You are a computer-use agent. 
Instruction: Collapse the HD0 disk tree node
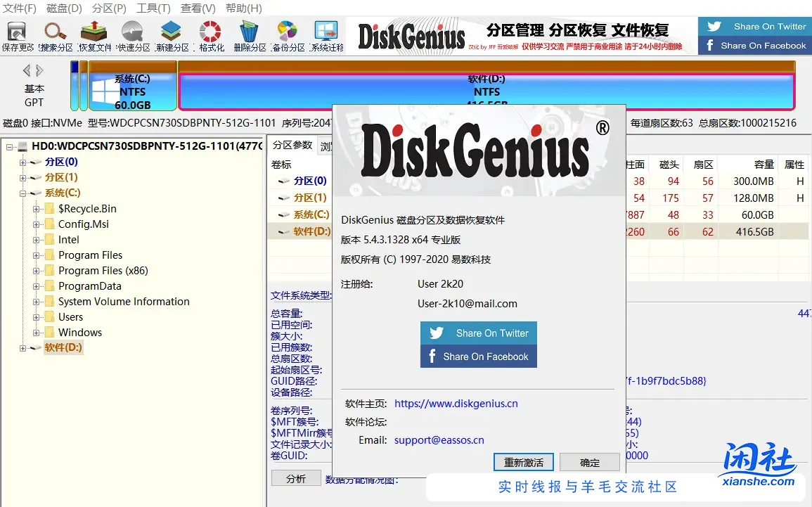click(x=9, y=146)
